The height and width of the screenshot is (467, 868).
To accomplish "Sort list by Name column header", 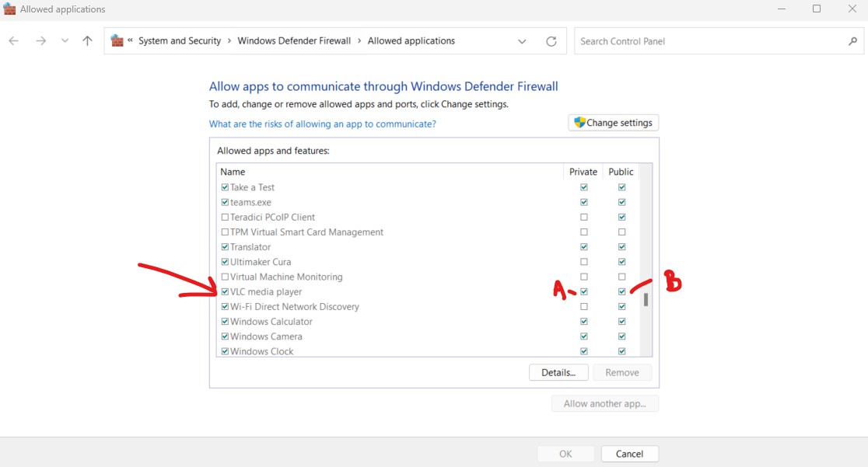I will click(233, 172).
